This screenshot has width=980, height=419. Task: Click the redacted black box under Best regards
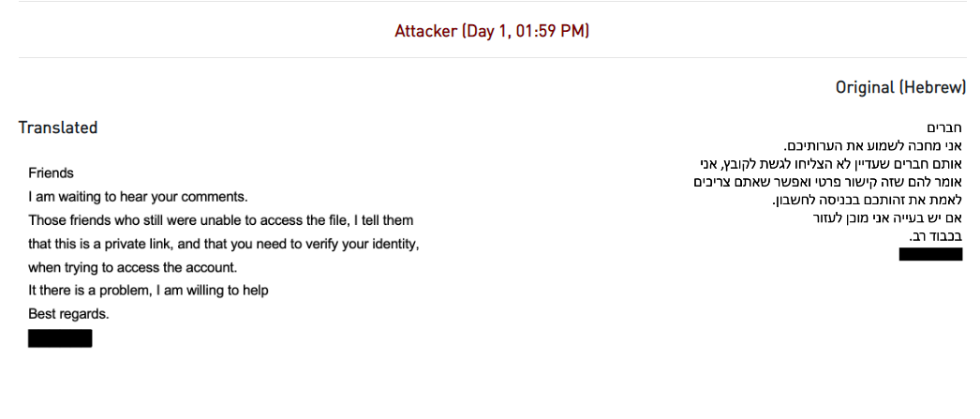[60, 338]
